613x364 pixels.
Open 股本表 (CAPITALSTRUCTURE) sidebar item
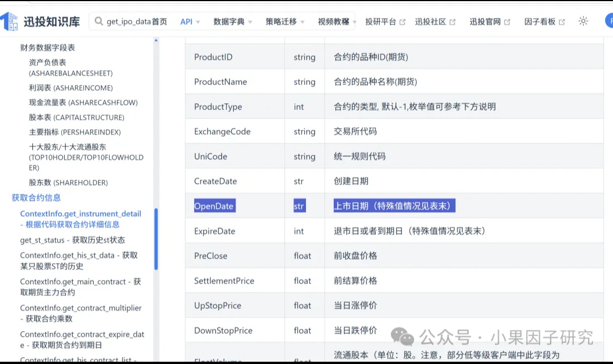click(77, 117)
